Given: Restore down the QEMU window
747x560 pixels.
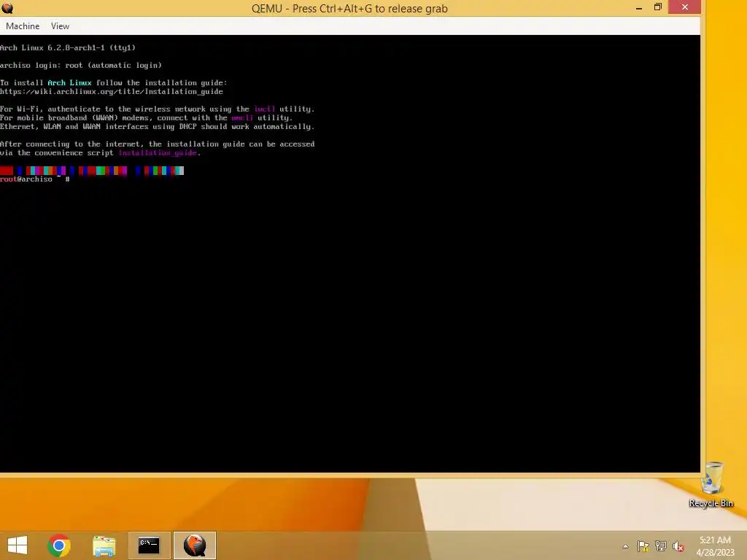Looking at the screenshot, I should coord(657,7).
